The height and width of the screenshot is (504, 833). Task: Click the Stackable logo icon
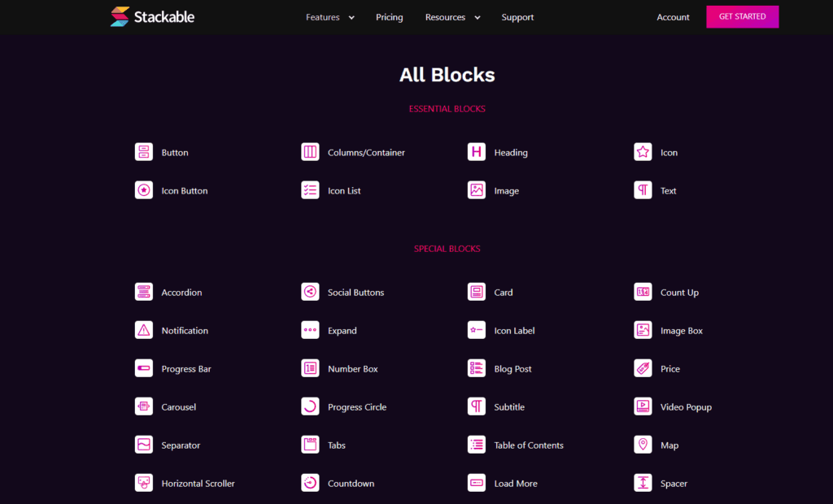coord(120,17)
